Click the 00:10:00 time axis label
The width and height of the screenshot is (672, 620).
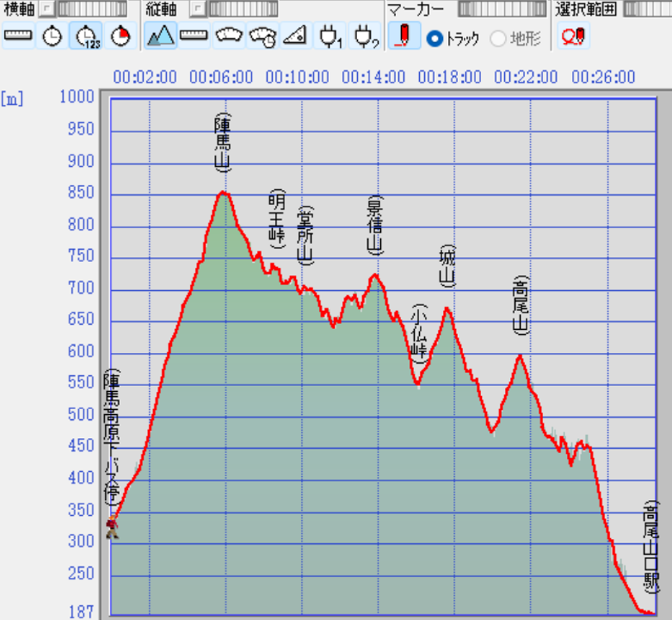pyautogui.click(x=298, y=77)
